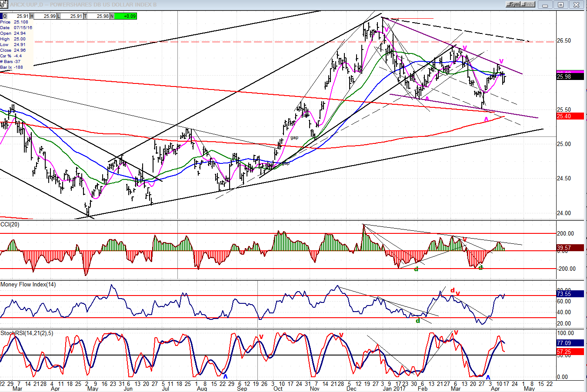
Task: Click the Money Flow Index(14) indicator label
Action: point(28,285)
